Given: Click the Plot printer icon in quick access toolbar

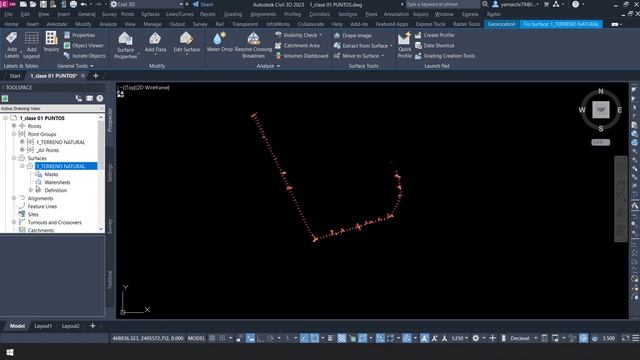Looking at the screenshot, I should (73, 4).
